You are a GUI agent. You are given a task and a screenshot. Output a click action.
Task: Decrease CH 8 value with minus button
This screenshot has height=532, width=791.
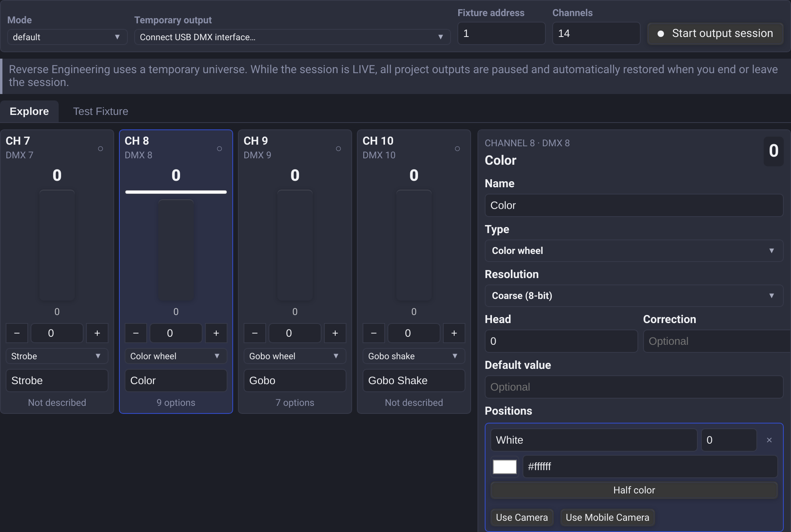(x=136, y=333)
